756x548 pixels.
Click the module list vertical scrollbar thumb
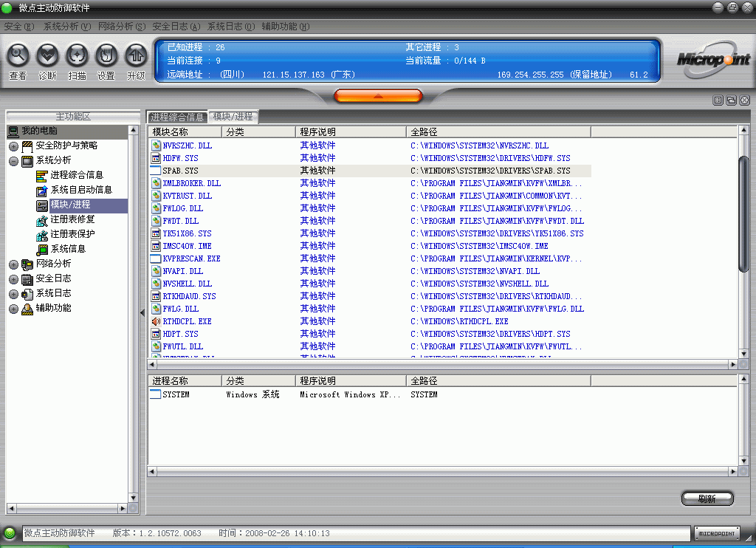[743, 215]
